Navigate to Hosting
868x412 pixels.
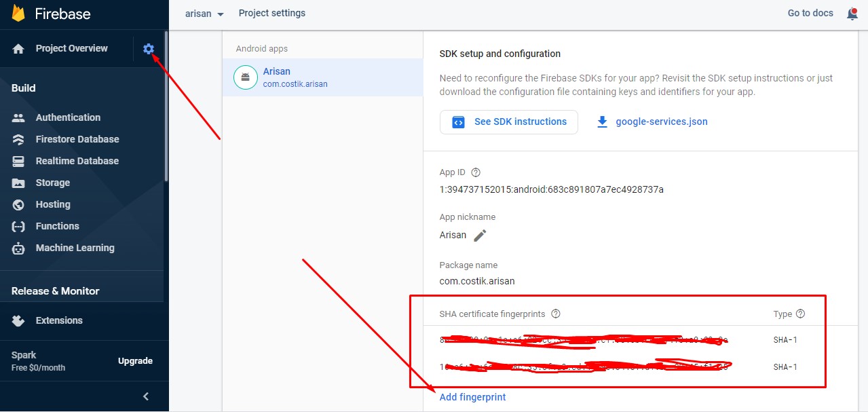coord(53,204)
